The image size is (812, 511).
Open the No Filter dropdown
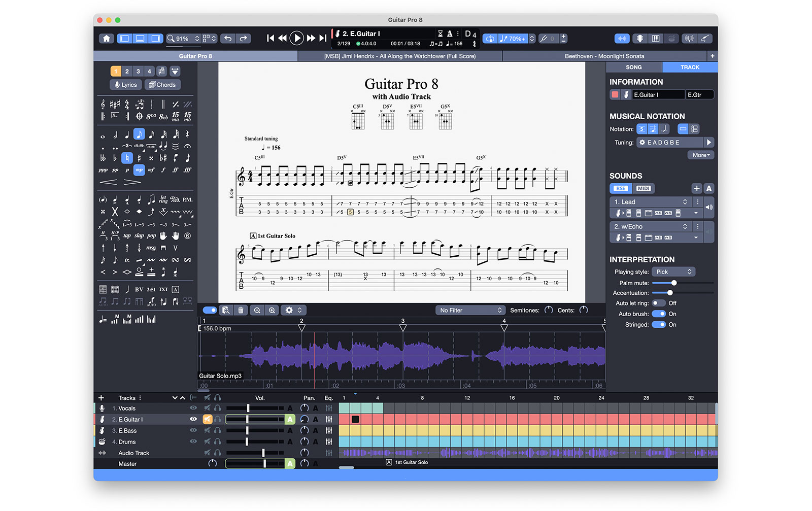pyautogui.click(x=470, y=310)
